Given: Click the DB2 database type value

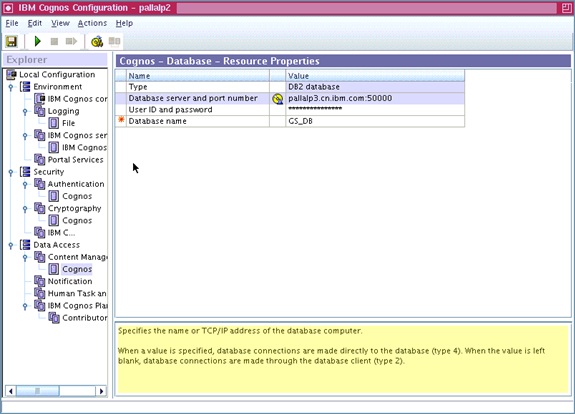Looking at the screenshot, I should [x=375, y=87].
